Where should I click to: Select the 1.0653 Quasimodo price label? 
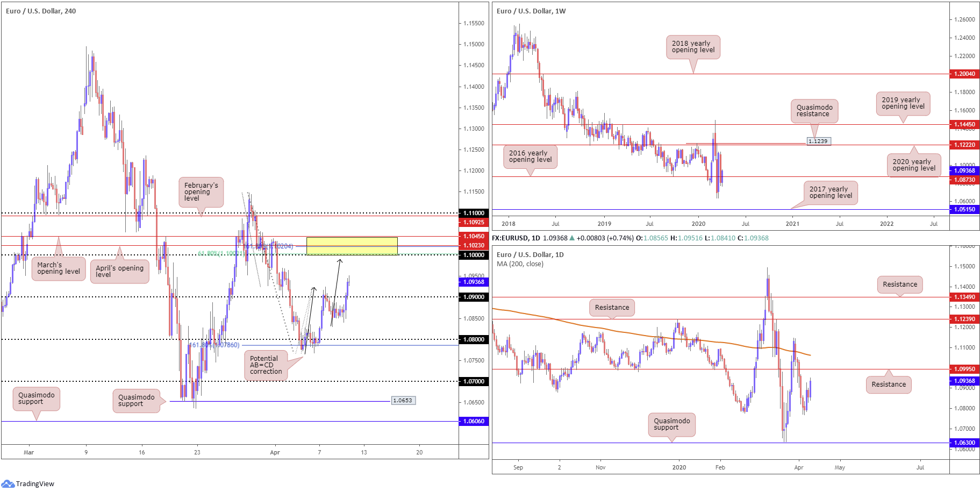pos(403,400)
